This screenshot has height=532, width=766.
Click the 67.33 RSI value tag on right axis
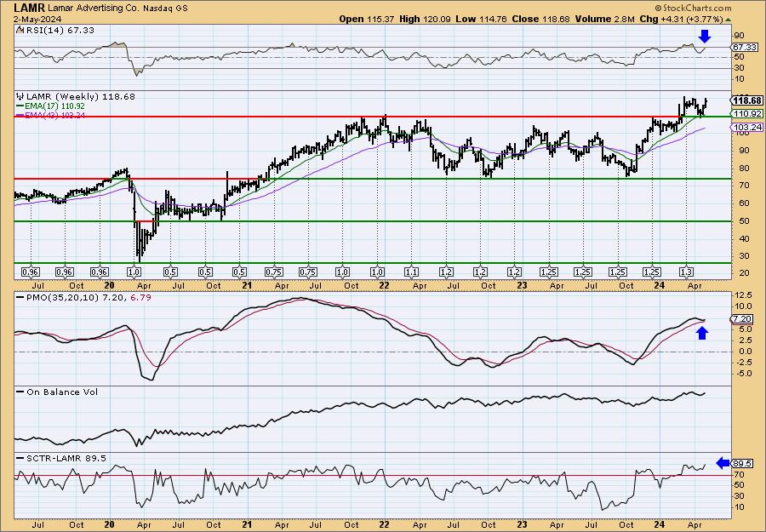[x=746, y=48]
